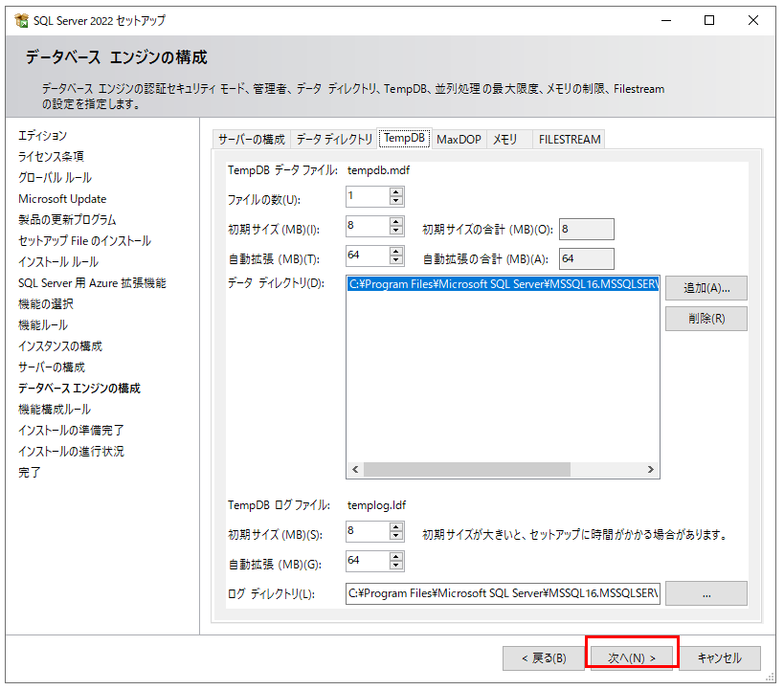Screen dimensions: 784x690
Task: Switch to the サーバーの構成 tab
Action: (251, 140)
